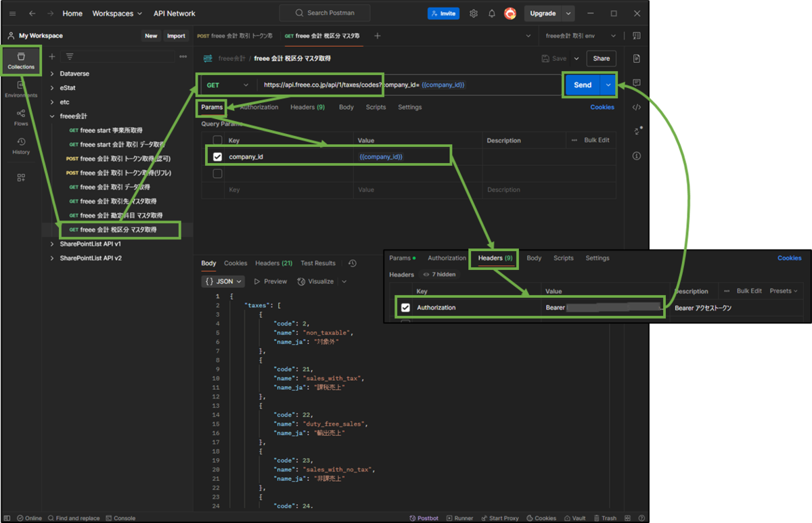Open the GET method dropdown
Image resolution: width=812 pixels, height=523 pixels.
[227, 85]
